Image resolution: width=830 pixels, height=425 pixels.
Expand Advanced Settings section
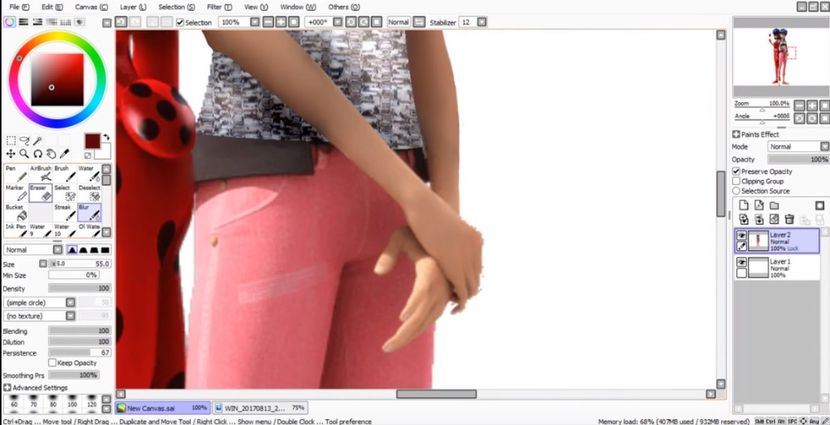pos(36,387)
